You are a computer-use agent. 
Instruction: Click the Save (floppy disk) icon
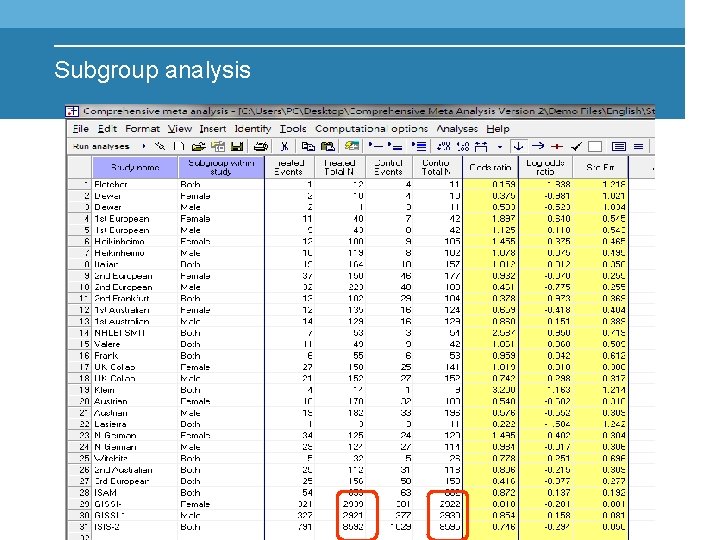(x=237, y=146)
